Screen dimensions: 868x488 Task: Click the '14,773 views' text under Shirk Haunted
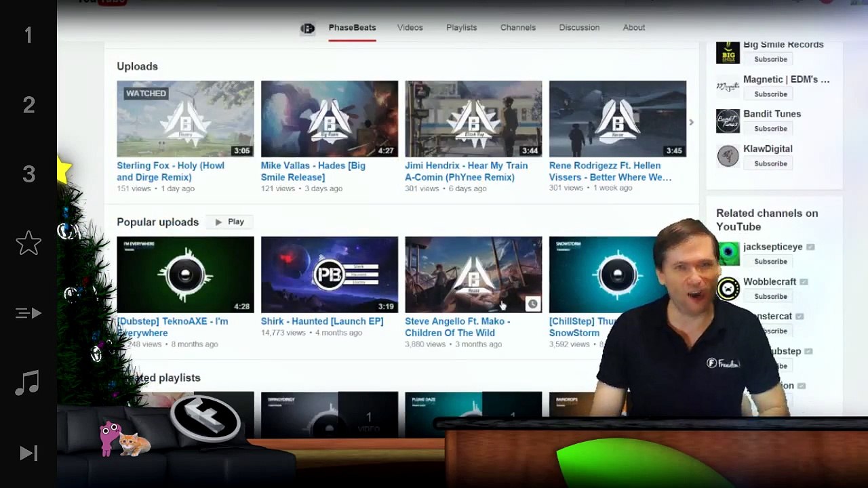click(283, 333)
